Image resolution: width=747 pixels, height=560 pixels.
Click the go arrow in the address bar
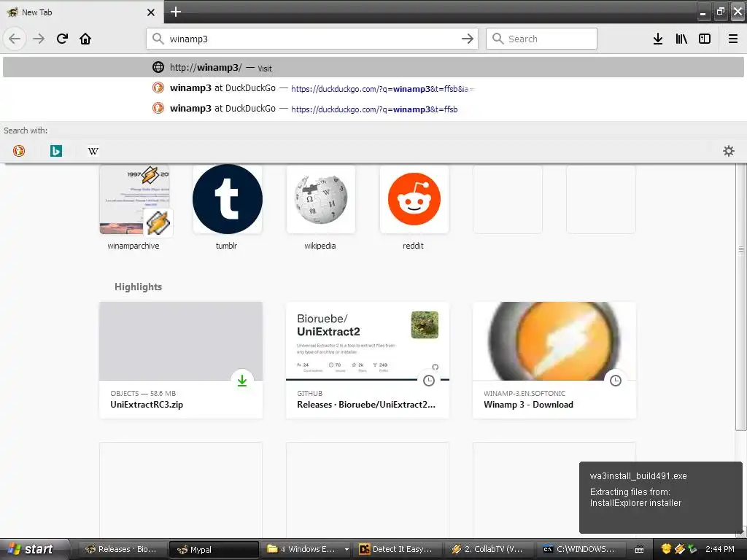tap(468, 39)
